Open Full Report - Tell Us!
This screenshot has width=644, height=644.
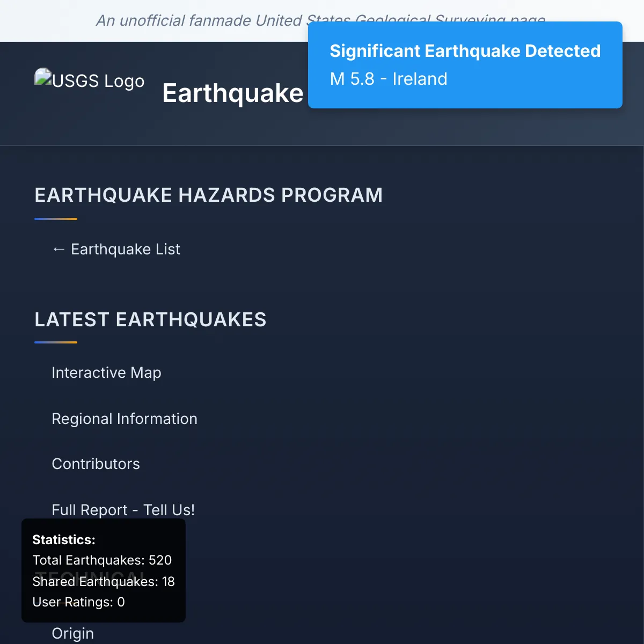coord(123,509)
